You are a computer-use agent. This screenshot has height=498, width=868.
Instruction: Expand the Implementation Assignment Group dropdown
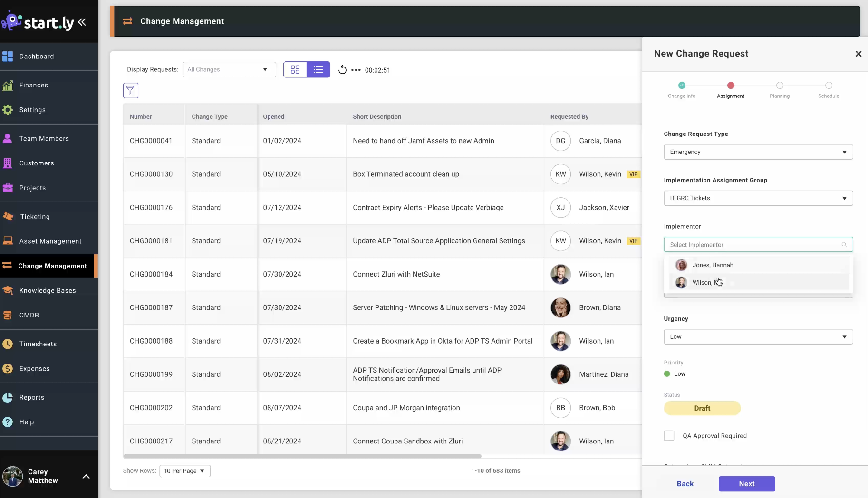click(758, 198)
